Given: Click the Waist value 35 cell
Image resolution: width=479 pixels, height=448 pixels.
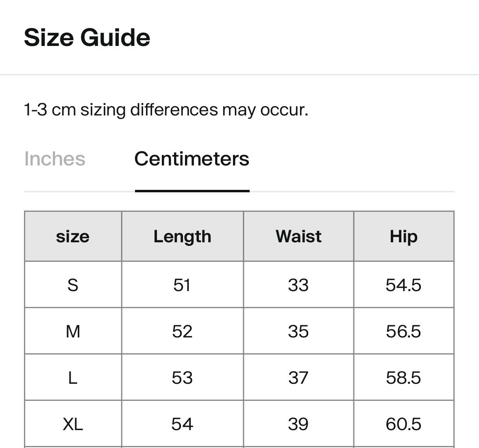Looking at the screenshot, I should (298, 331).
